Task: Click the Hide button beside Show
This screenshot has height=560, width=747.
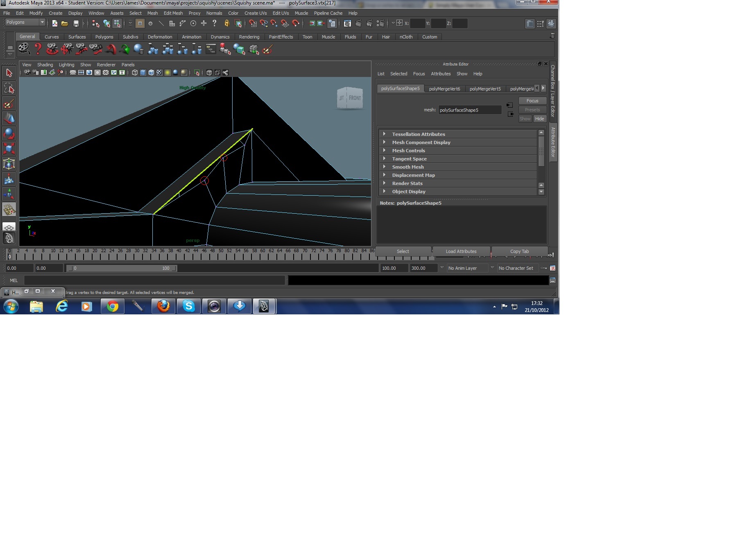Action: [x=540, y=119]
